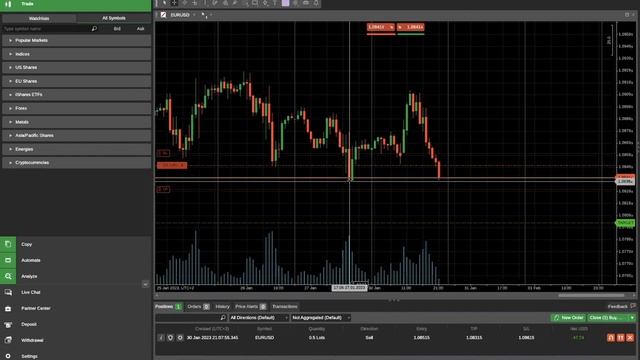
Task: Open the Withdrawal icon
Action: point(8,340)
